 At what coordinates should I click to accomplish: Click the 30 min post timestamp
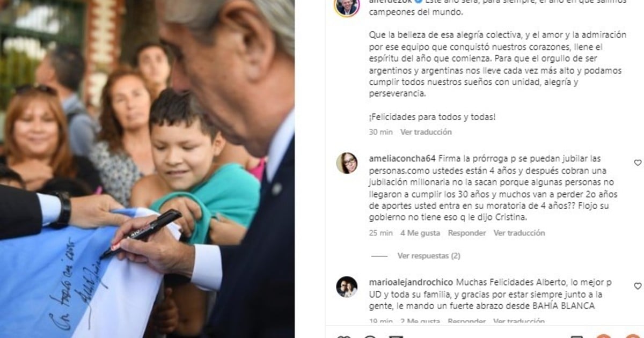coord(380,132)
